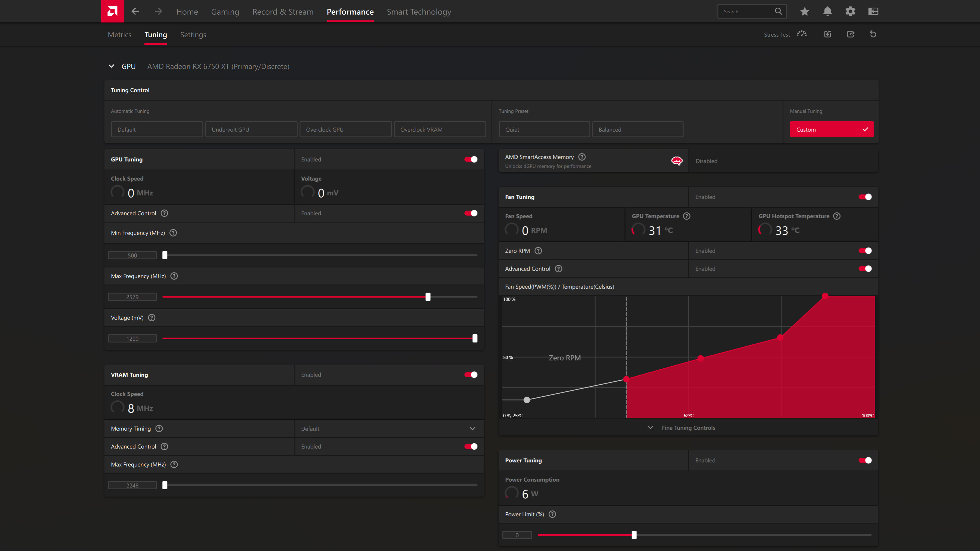980x551 pixels.
Task: Open notifications bell icon
Action: (827, 11)
